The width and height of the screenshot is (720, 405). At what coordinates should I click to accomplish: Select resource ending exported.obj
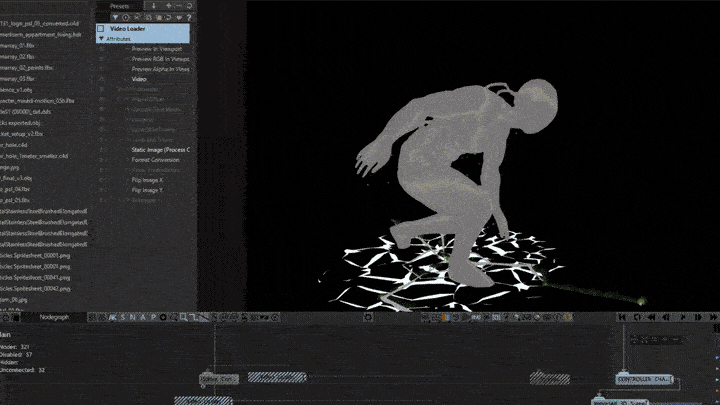pyautogui.click(x=20, y=123)
